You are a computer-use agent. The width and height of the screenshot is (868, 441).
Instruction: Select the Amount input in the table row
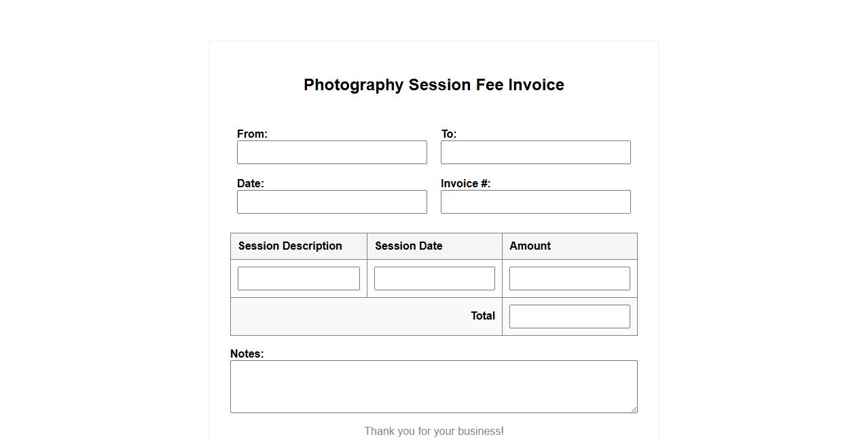[569, 279]
